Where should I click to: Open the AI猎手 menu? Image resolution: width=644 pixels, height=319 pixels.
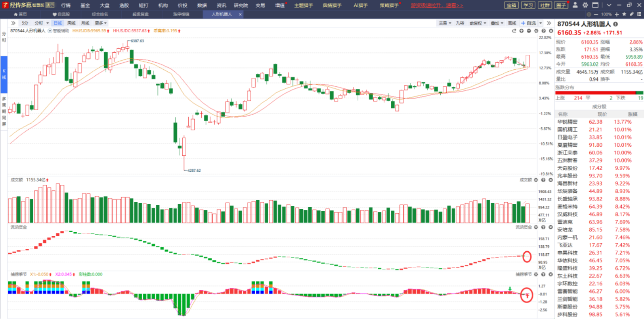pyautogui.click(x=360, y=5)
